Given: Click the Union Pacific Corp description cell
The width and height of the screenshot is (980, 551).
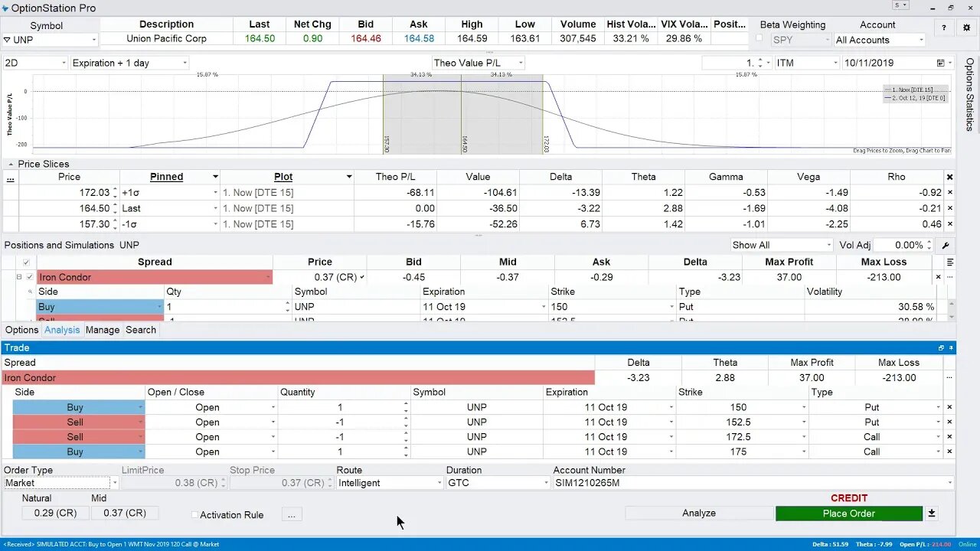Looking at the screenshot, I should coord(166,39).
